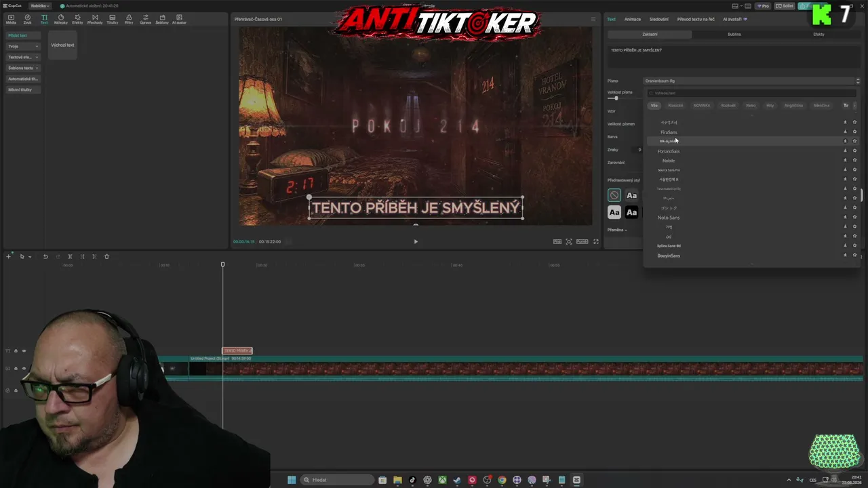Open the Šablony templates panel
This screenshot has width=868, height=488.
162,19
